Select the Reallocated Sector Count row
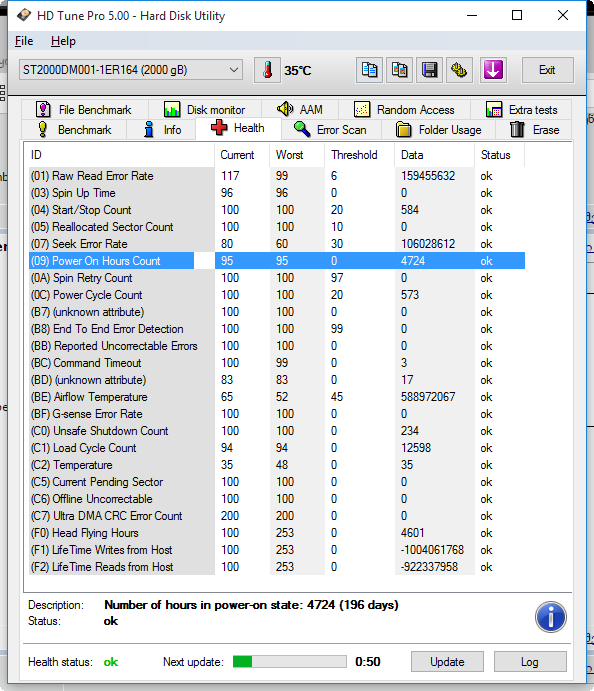Screen dimensions: 594x691 [x=277, y=227]
